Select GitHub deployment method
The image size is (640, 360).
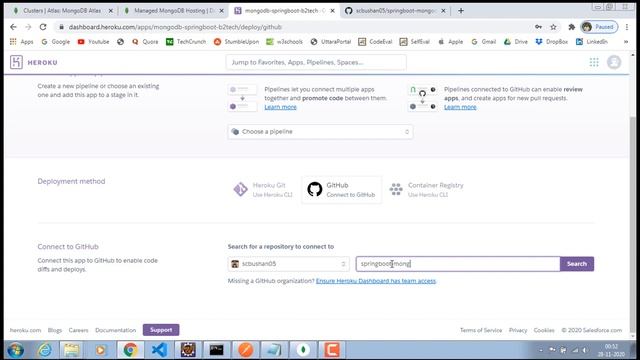pyautogui.click(x=342, y=189)
